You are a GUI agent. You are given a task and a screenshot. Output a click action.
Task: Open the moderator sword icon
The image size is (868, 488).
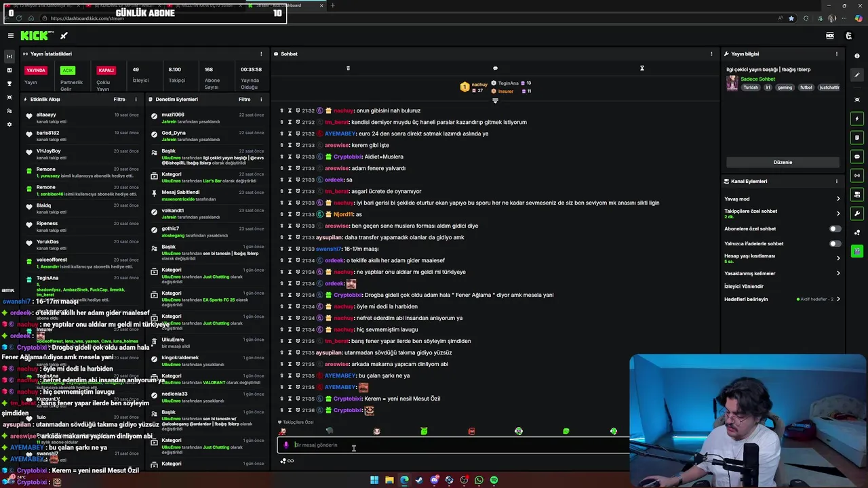[x=64, y=35]
